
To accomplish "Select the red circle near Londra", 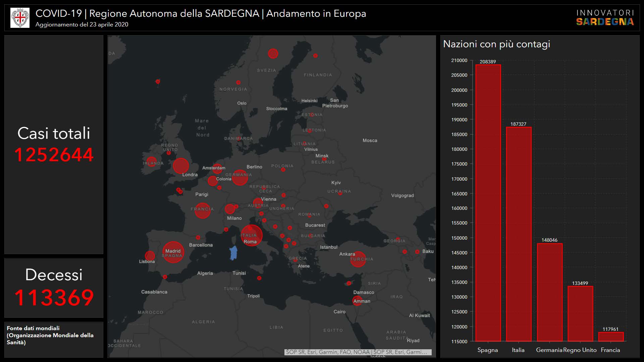I will [x=181, y=166].
